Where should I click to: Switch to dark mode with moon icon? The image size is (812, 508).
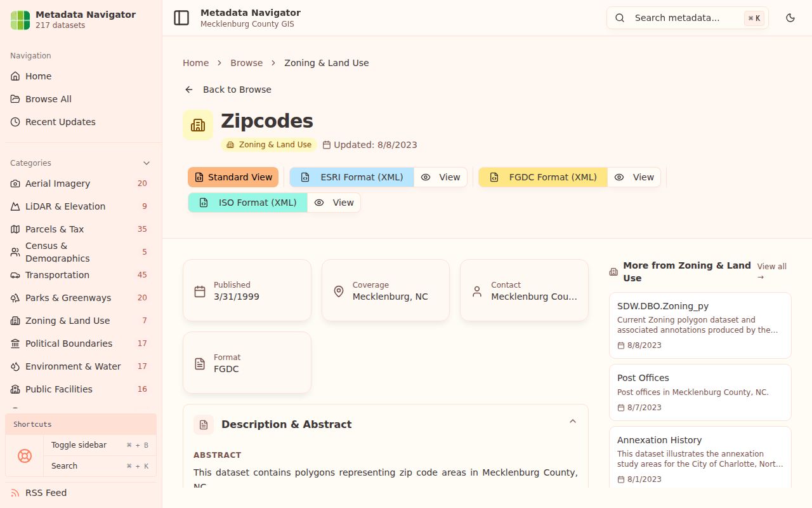[790, 18]
